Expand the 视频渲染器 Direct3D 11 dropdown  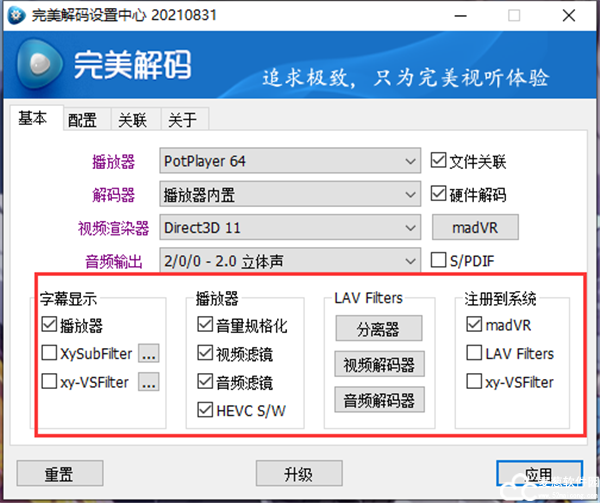(x=290, y=228)
